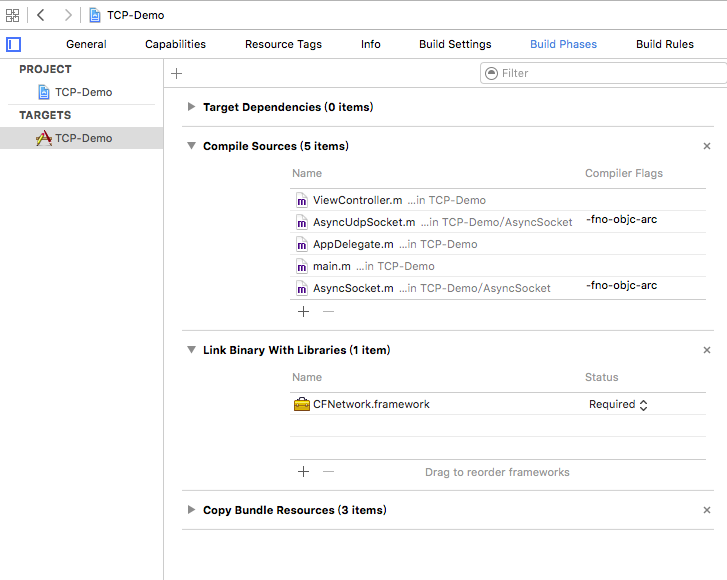Go forward with the right chevron

coord(68,15)
